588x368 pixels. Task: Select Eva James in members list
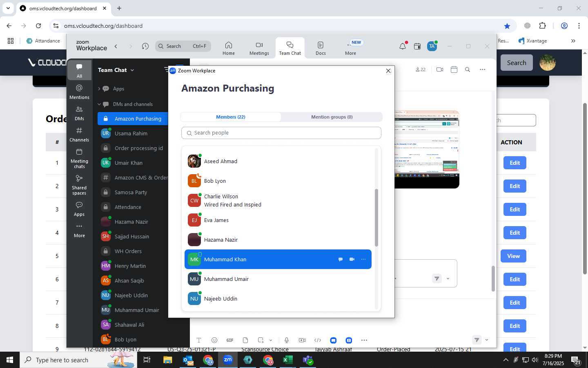278,220
